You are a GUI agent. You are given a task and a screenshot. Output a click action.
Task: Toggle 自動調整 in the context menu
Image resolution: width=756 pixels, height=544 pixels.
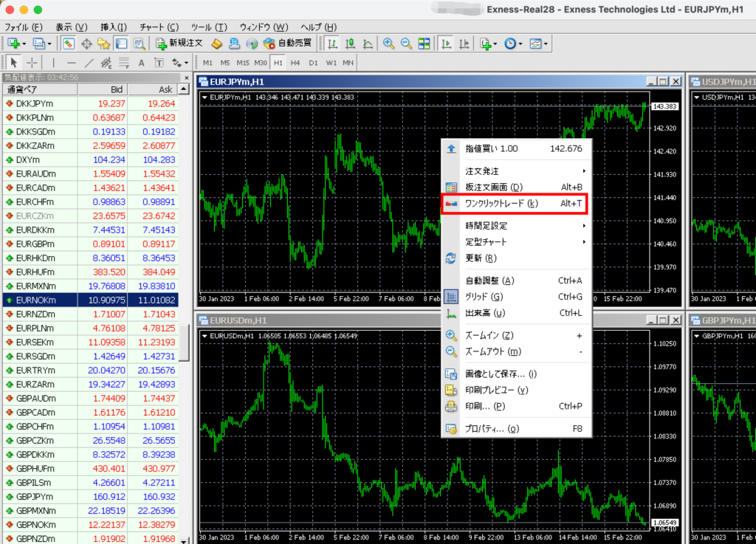pyautogui.click(x=516, y=280)
